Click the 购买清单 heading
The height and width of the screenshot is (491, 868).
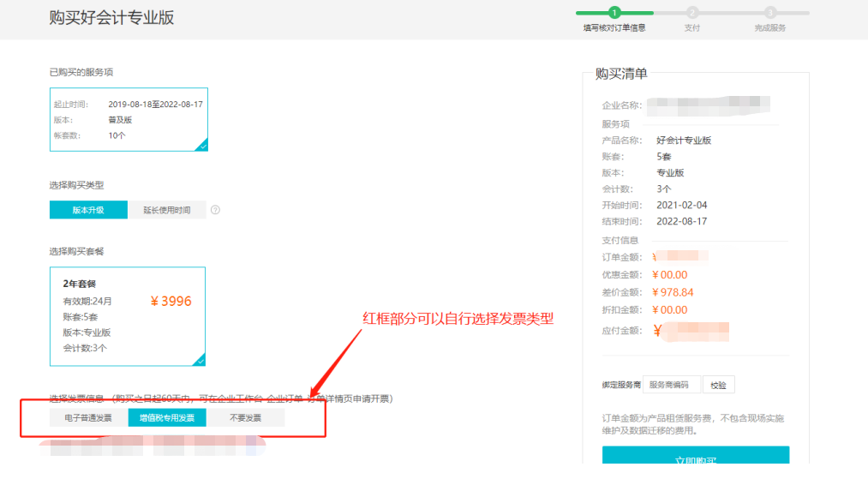(x=621, y=74)
